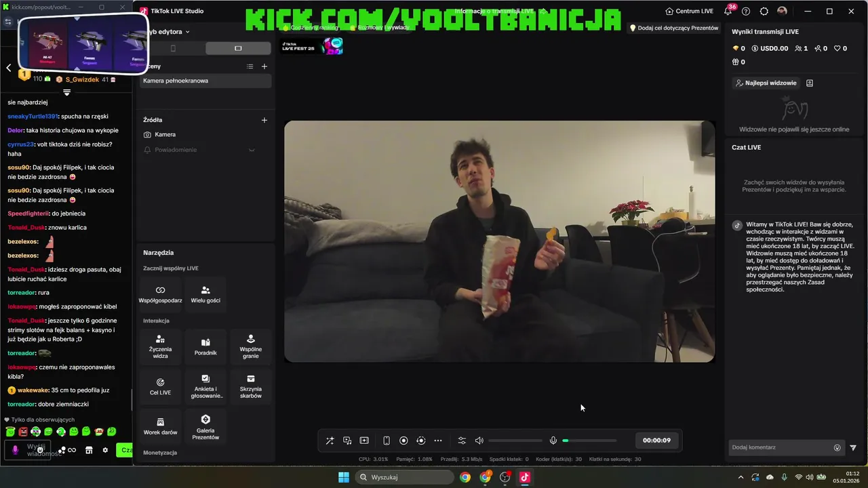This screenshot has height=488, width=868.
Task: Click Dodaj cel dotyczący Prezentów
Action: coord(674,28)
